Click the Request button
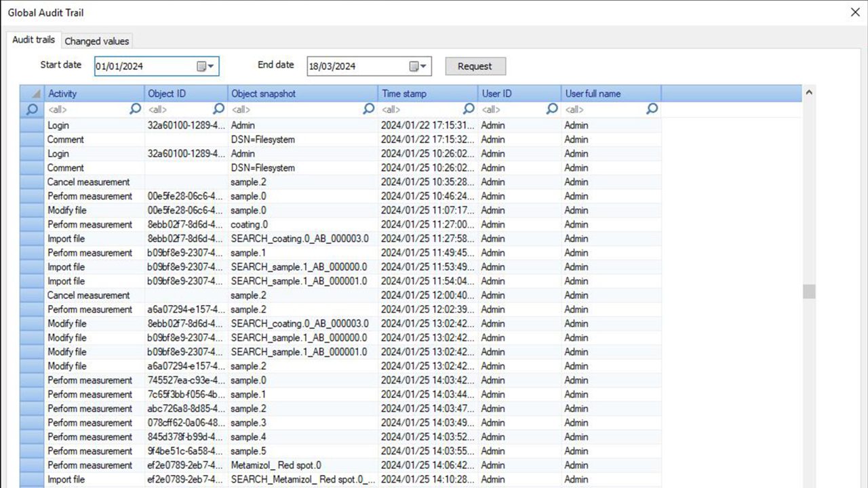The width and height of the screenshot is (868, 488). (x=475, y=66)
